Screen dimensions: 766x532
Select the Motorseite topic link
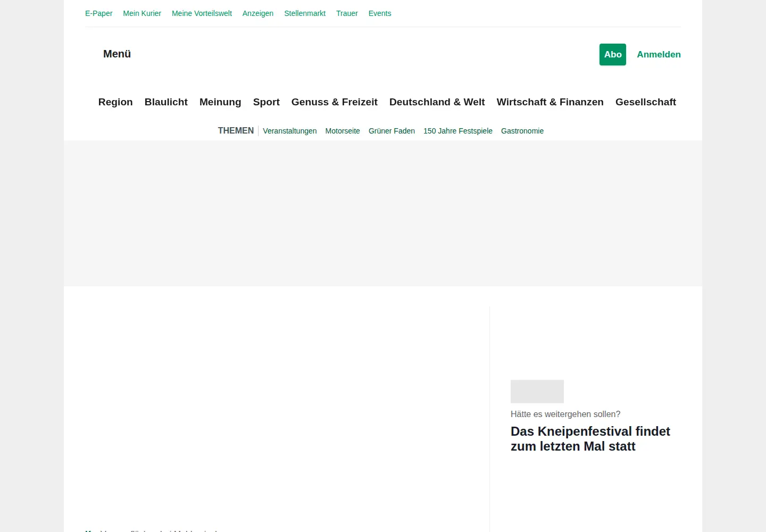click(343, 131)
